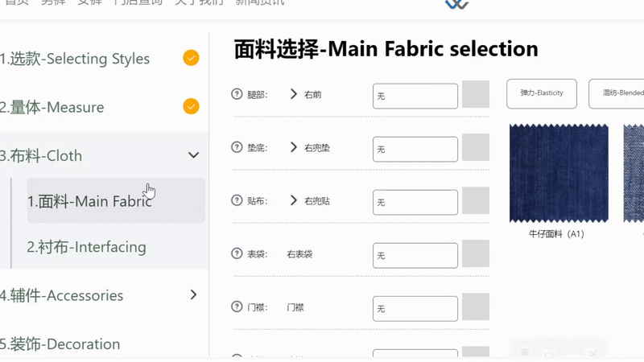Click the 门襟 fabric input field
Image resolution: width=644 pixels, height=362 pixels.
(415, 308)
